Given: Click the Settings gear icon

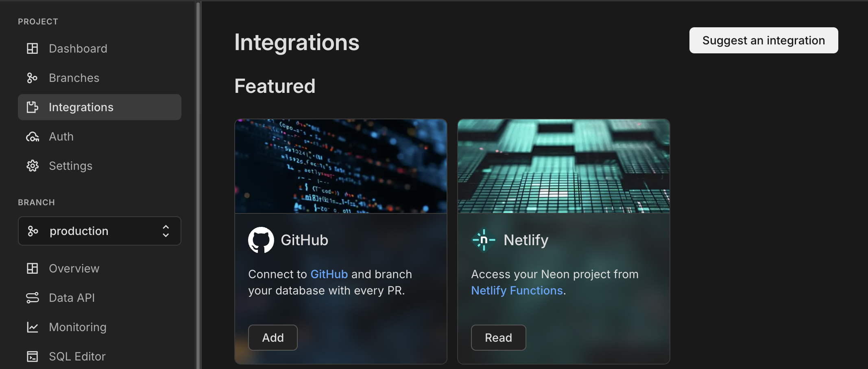Looking at the screenshot, I should (x=32, y=165).
